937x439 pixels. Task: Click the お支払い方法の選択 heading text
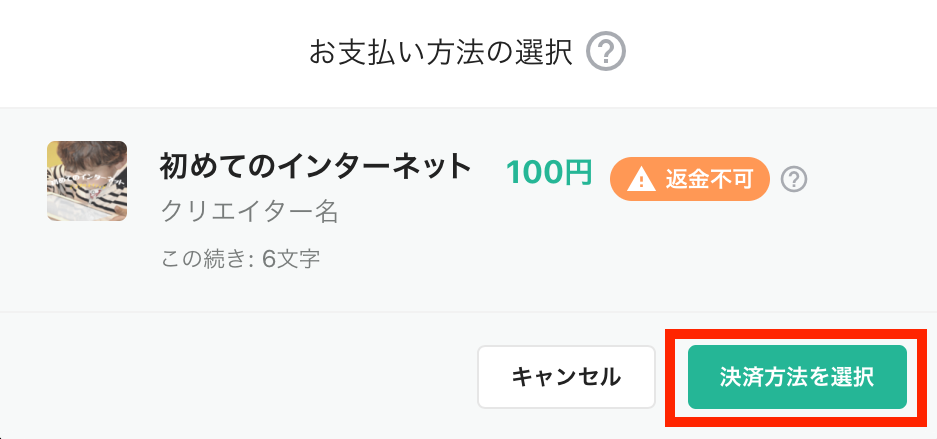pos(441,53)
